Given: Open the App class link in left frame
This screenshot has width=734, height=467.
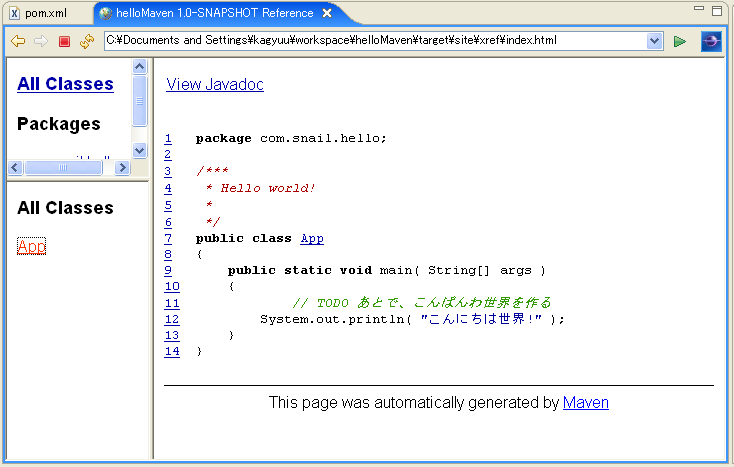Looking at the screenshot, I should (31, 246).
